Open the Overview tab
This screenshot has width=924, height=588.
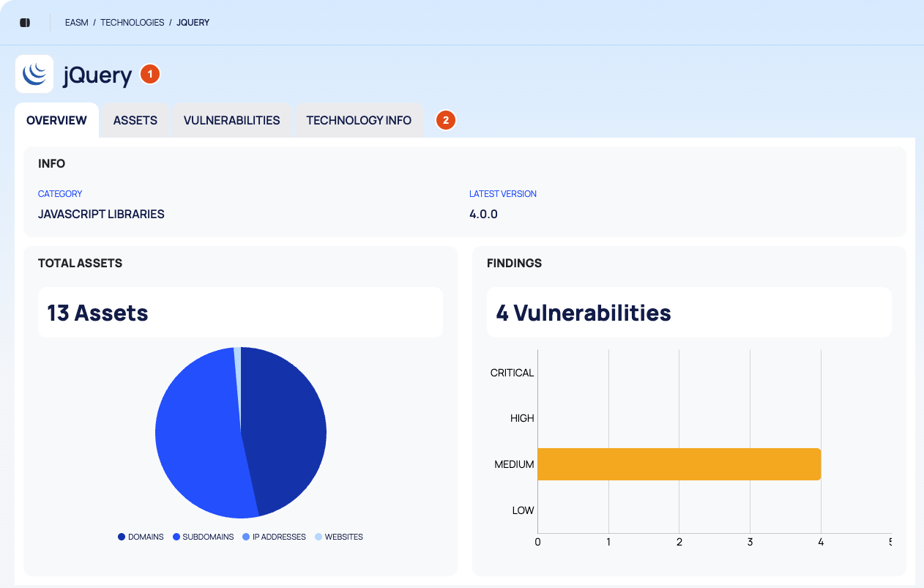pyautogui.click(x=56, y=120)
